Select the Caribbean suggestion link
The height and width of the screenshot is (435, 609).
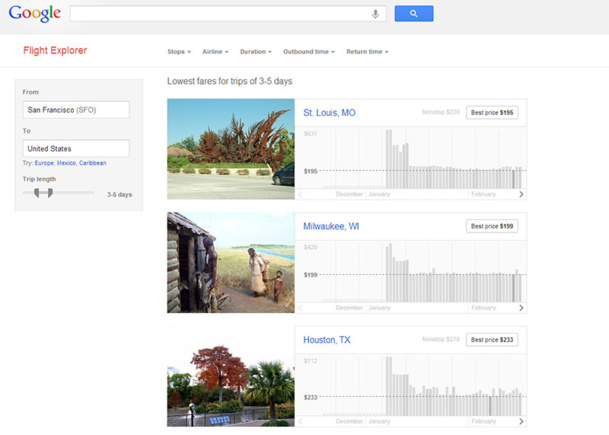93,162
